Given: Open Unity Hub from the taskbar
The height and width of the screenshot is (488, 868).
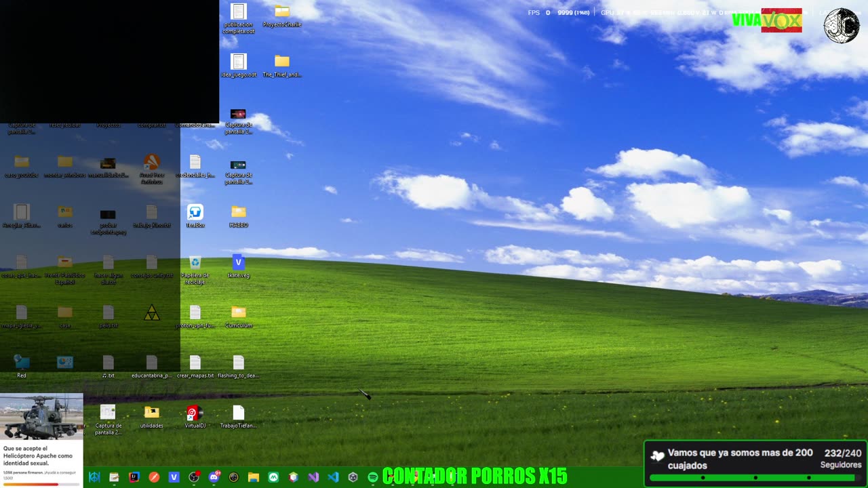Looking at the screenshot, I should point(353,477).
